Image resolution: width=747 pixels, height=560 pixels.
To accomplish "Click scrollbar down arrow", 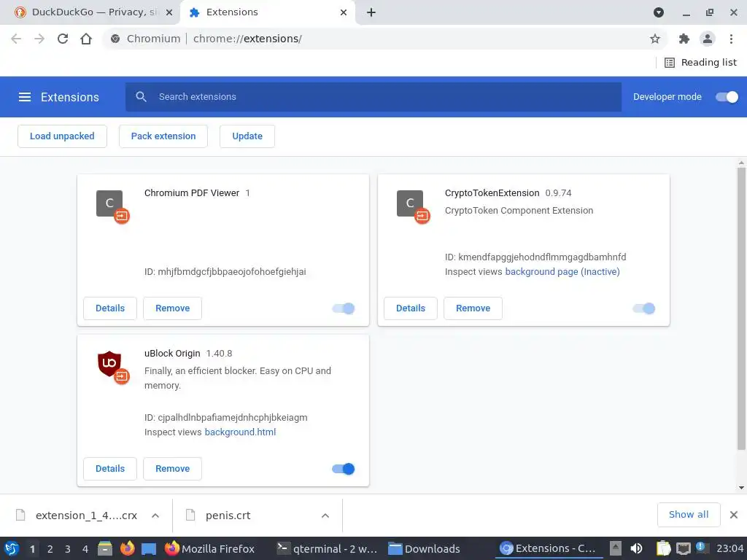I will tap(741, 488).
